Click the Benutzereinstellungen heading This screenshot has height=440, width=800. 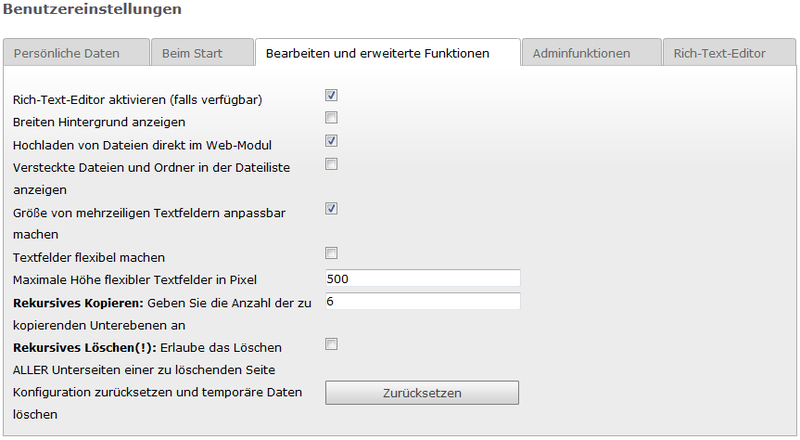(x=92, y=9)
